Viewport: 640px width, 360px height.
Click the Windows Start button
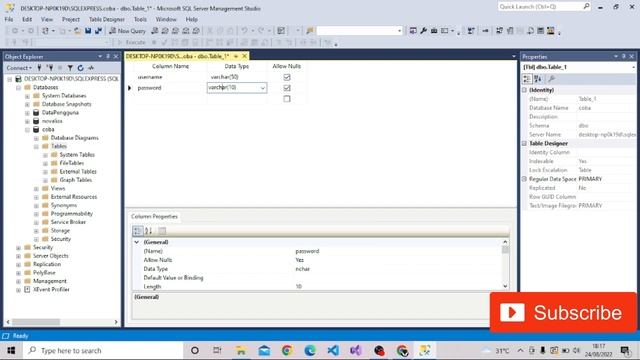point(11,351)
